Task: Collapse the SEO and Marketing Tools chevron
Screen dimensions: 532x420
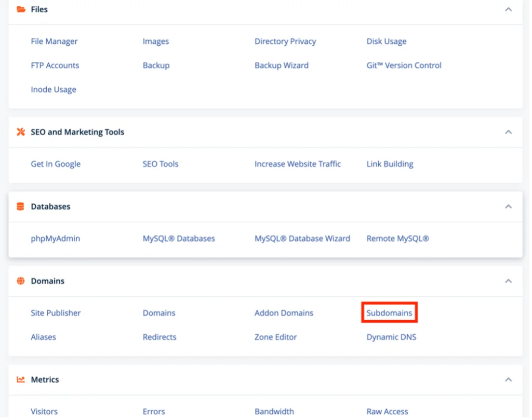Action: click(x=508, y=132)
